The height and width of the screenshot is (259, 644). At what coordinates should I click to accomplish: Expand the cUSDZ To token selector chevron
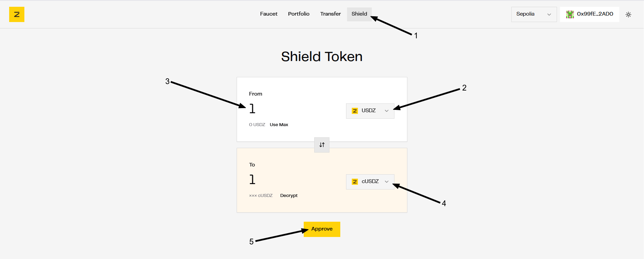387,182
